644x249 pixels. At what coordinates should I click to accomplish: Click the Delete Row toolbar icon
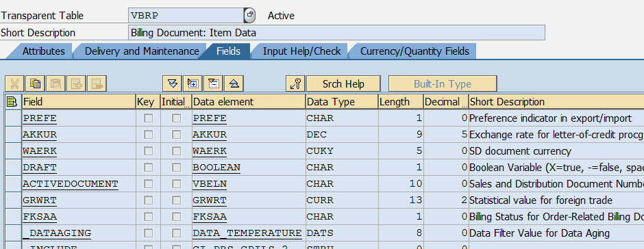click(x=97, y=83)
